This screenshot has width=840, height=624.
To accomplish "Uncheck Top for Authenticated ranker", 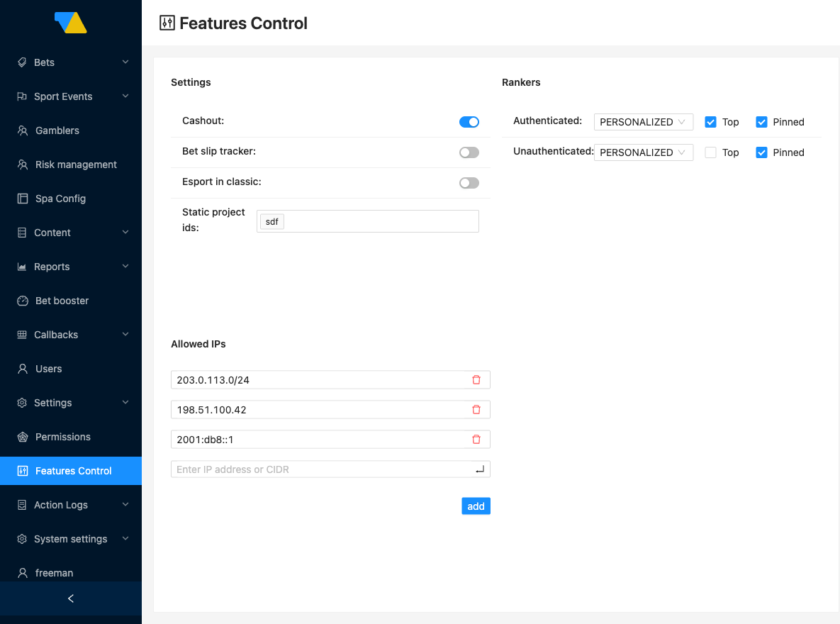I will 710,122.
